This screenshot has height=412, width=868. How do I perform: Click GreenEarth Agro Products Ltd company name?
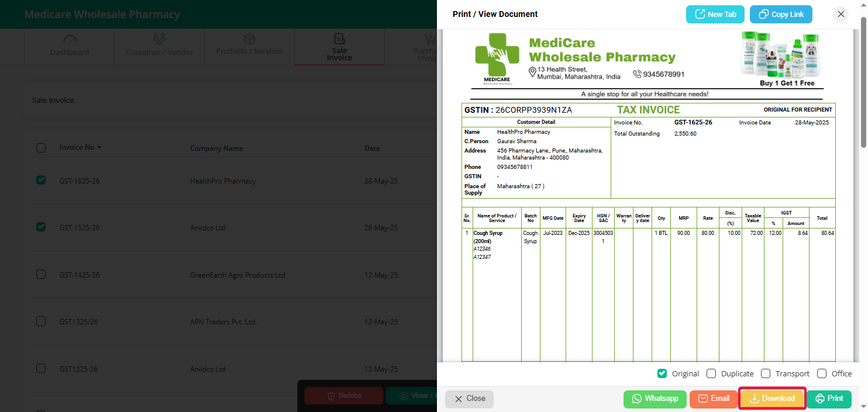(x=237, y=275)
